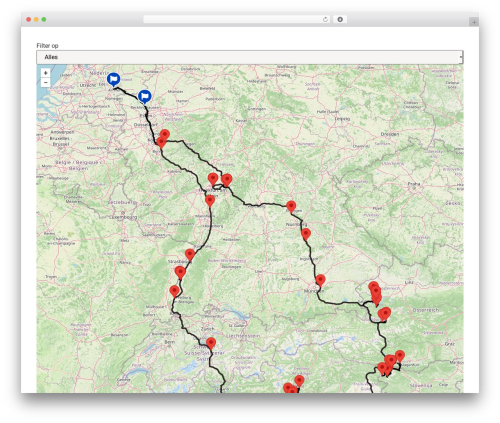
Task: Click the second blue flag marker near Münster
Action: 145,97
